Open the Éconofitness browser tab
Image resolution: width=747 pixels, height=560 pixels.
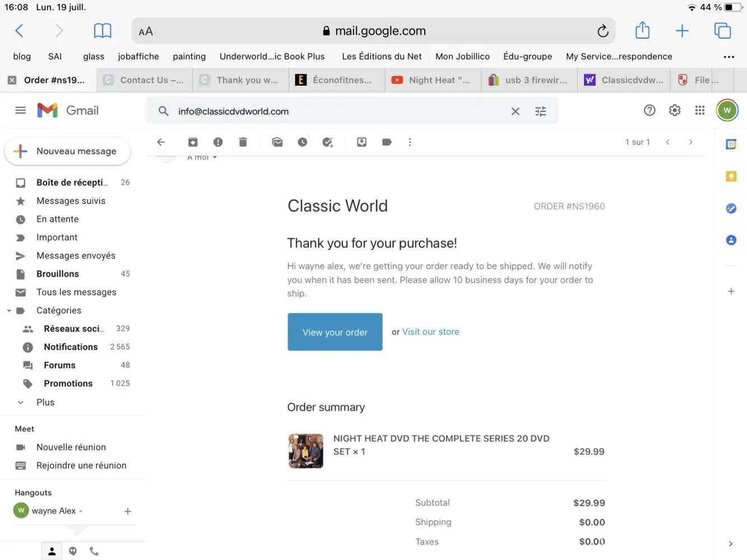tap(336, 80)
